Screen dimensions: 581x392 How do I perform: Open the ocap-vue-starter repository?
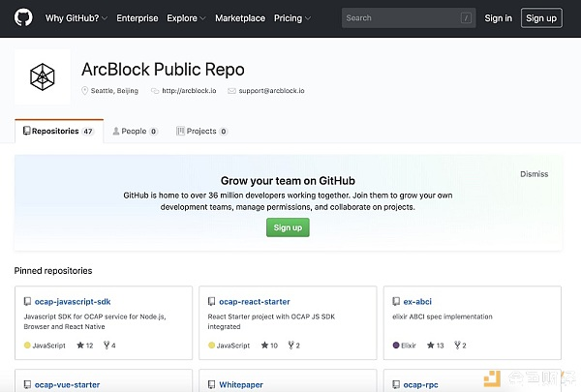tap(67, 385)
